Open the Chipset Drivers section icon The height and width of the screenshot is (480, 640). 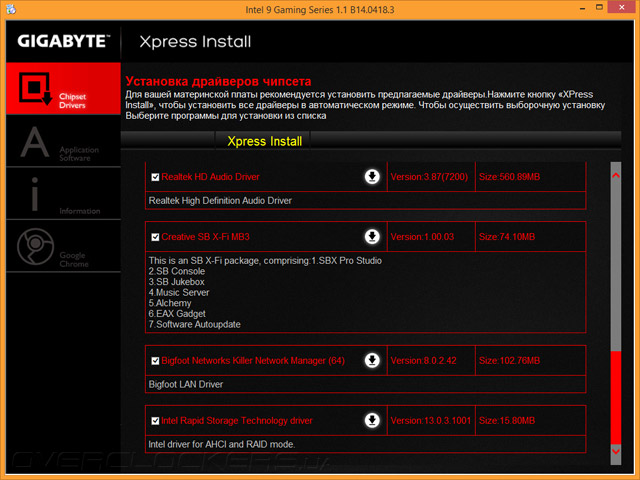pos(36,89)
